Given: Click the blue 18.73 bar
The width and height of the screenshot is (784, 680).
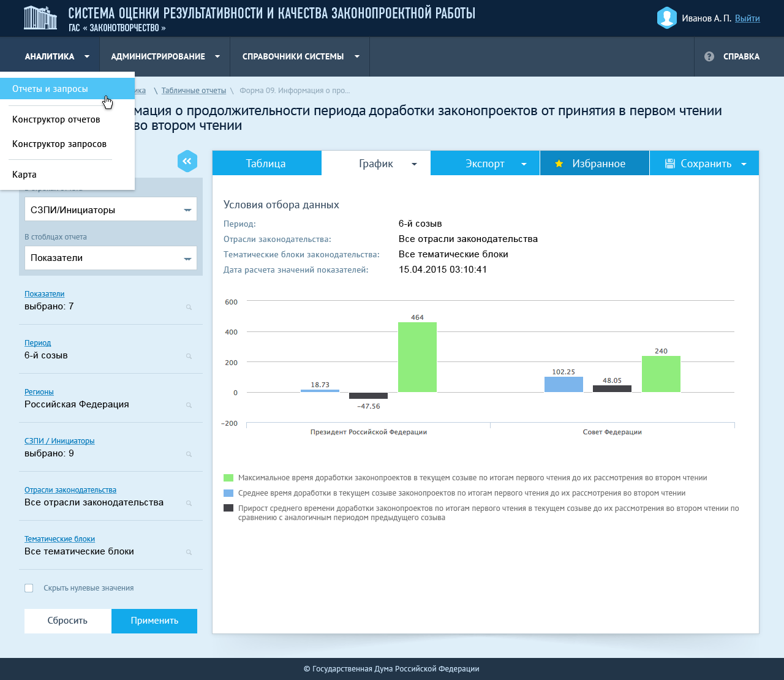Looking at the screenshot, I should (320, 391).
